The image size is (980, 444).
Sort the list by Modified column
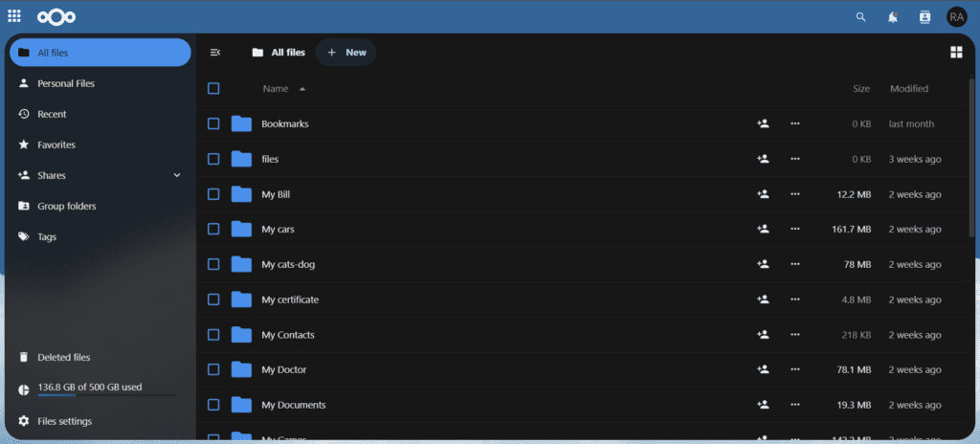click(909, 89)
